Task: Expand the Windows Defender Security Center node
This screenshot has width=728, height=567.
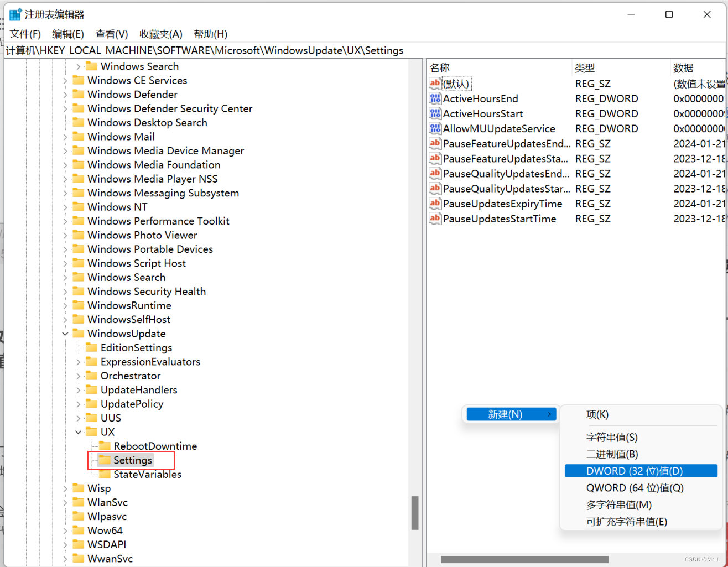Action: pyautogui.click(x=65, y=108)
